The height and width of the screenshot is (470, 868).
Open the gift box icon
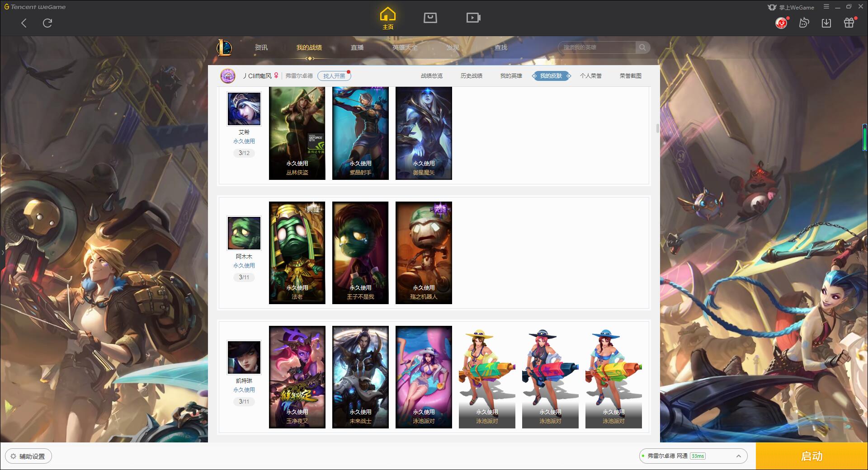(x=849, y=23)
